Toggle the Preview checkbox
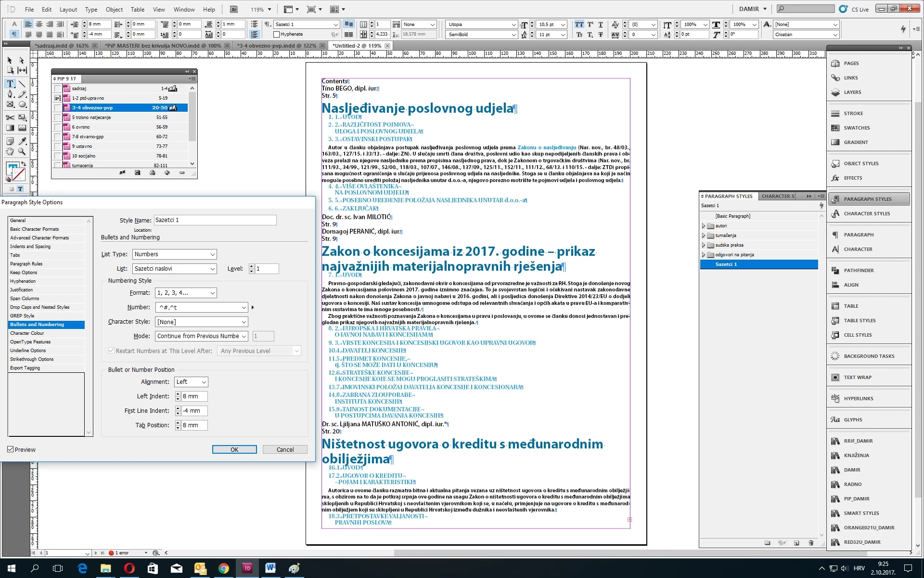 pyautogui.click(x=11, y=449)
